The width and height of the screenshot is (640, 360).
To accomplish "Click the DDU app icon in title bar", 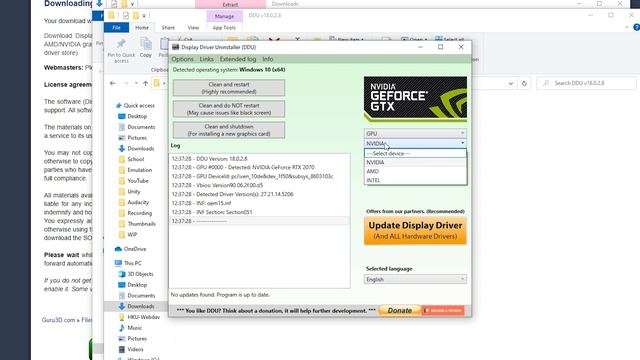I will tap(176, 47).
